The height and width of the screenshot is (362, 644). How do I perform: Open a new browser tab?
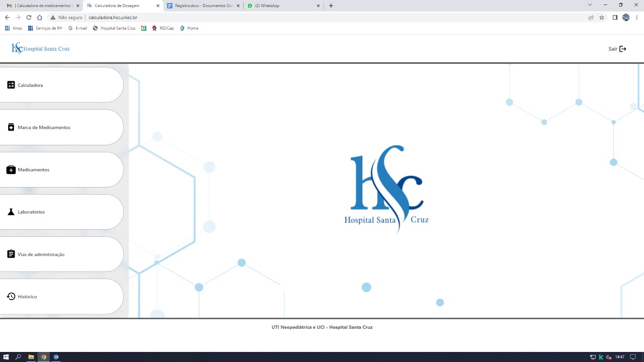coord(331,6)
